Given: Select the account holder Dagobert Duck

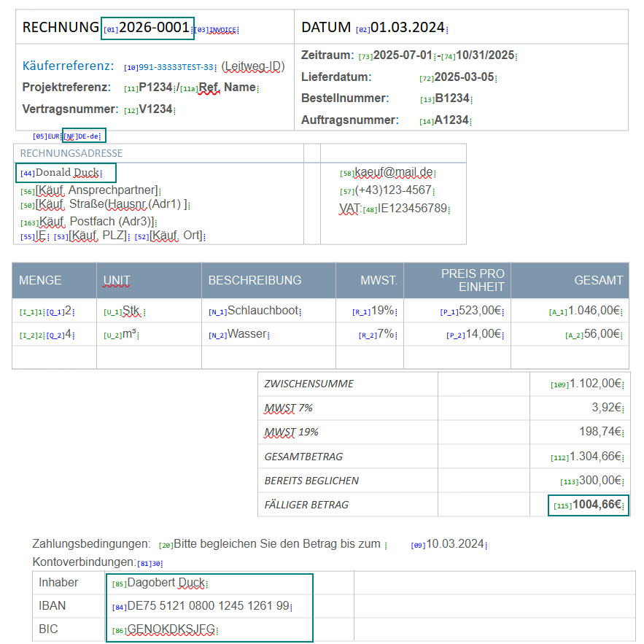Looking at the screenshot, I should click(x=166, y=583).
